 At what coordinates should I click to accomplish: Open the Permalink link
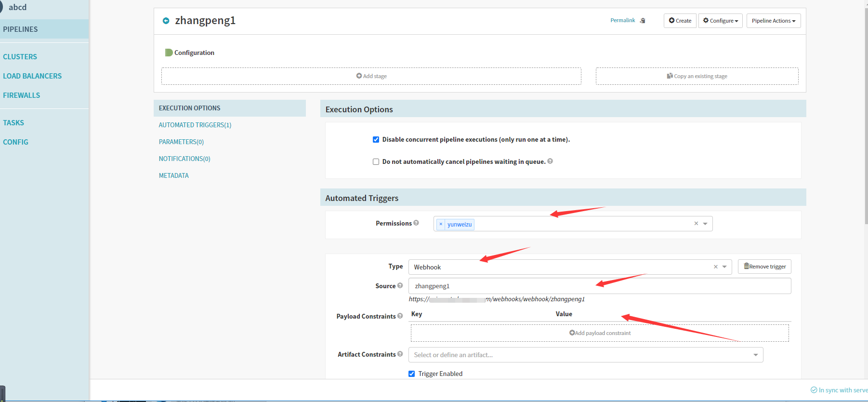623,20
